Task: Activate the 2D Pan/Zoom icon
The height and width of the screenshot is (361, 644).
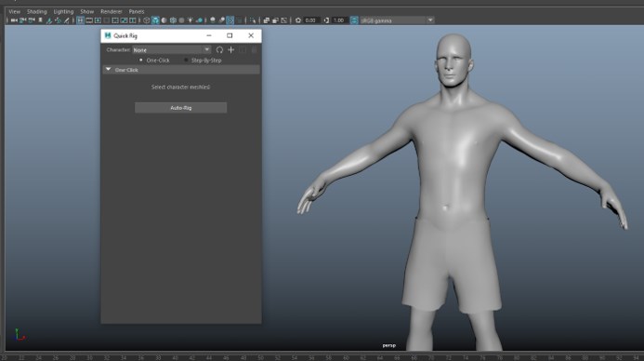Action: [x=58, y=20]
